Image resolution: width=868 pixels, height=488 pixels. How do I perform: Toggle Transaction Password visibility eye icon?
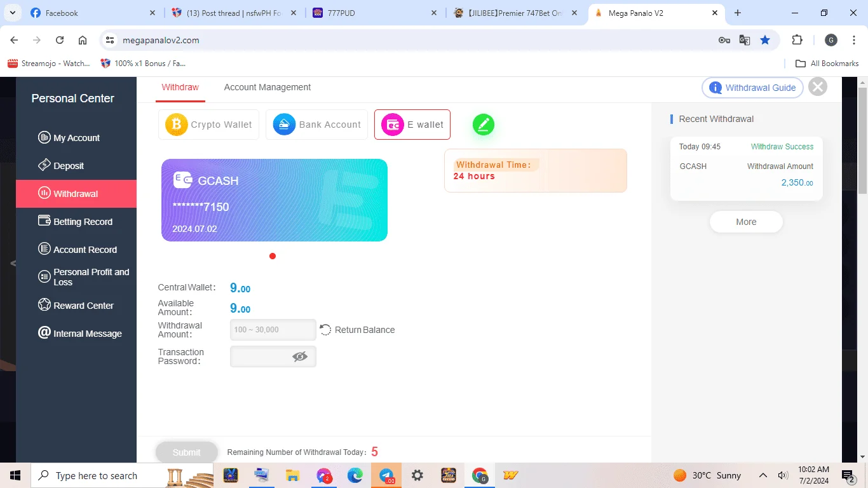coord(300,356)
